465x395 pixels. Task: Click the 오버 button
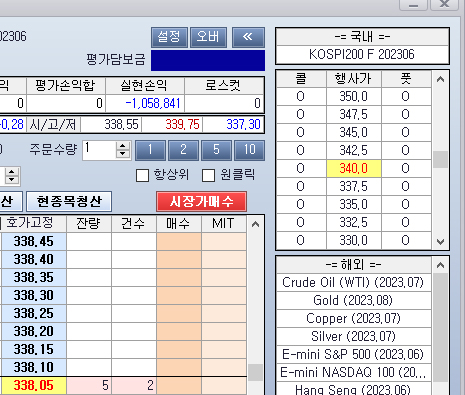click(x=208, y=37)
